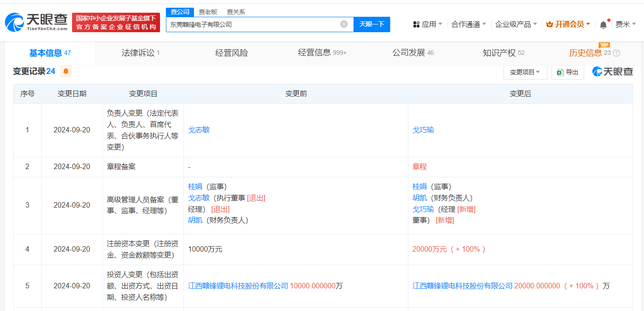Open 戈巧瑜 经理 link in row 3 变更后

(423, 209)
